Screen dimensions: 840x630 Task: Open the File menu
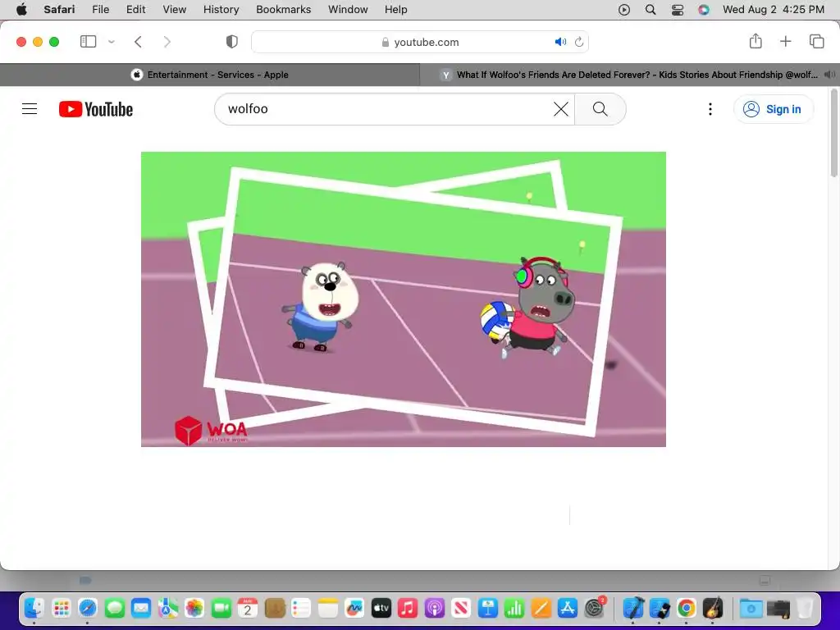[x=100, y=10]
